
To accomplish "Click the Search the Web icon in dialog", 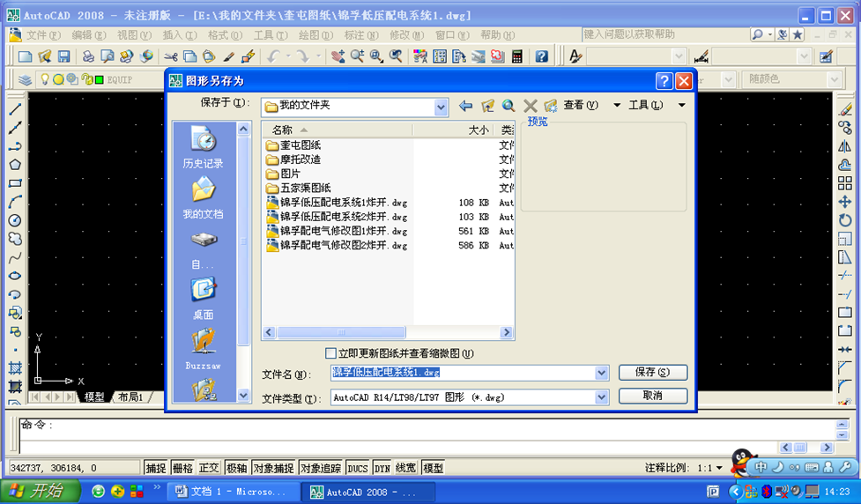I will coord(508,106).
